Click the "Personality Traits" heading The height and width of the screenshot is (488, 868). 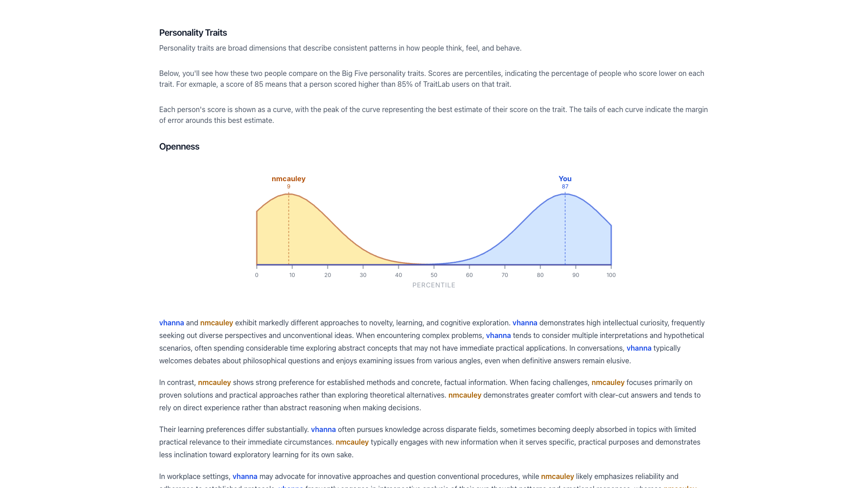click(x=193, y=33)
